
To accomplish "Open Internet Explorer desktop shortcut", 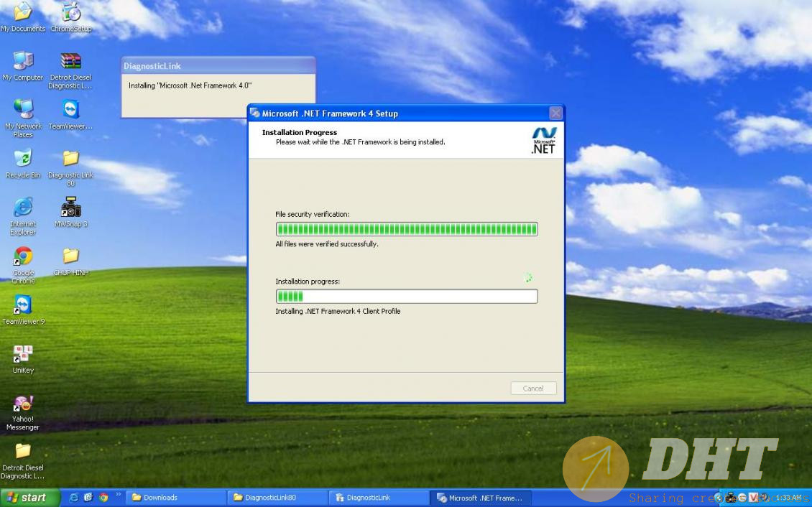I will pos(23,208).
